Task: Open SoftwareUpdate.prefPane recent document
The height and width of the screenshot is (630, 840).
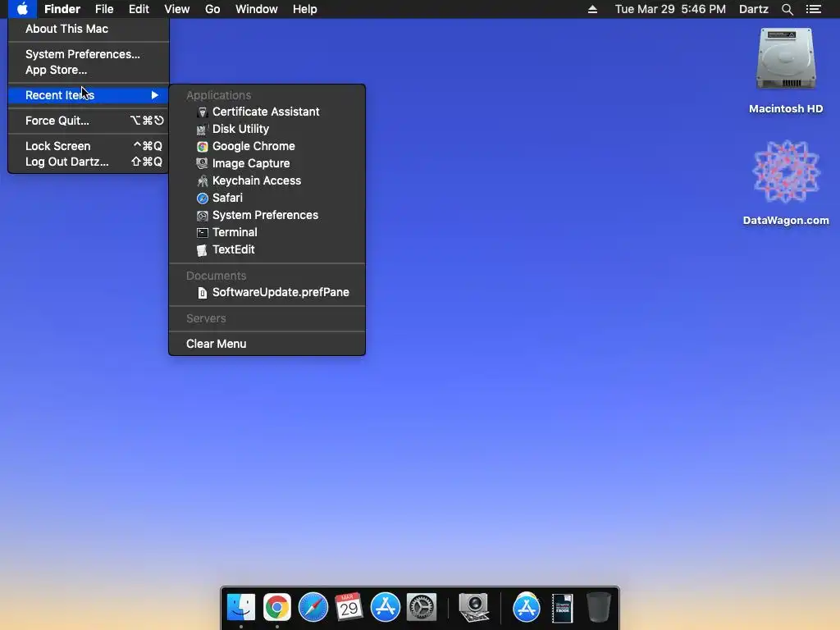Action: tap(267, 292)
